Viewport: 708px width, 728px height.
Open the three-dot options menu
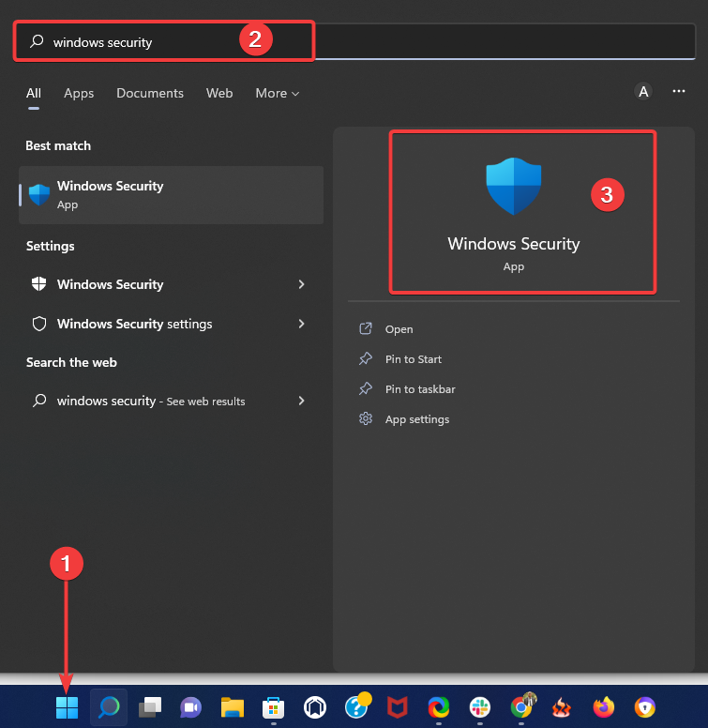coord(679,91)
